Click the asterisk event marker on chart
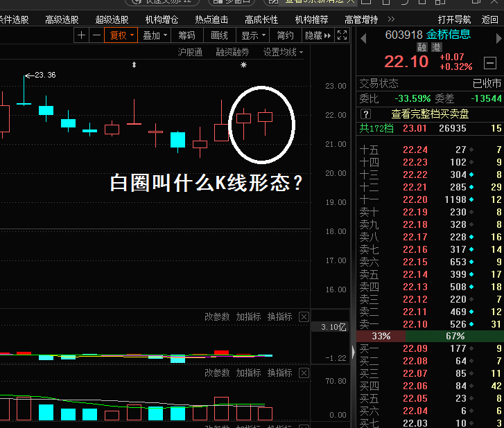This screenshot has height=428, width=504. pos(243,65)
